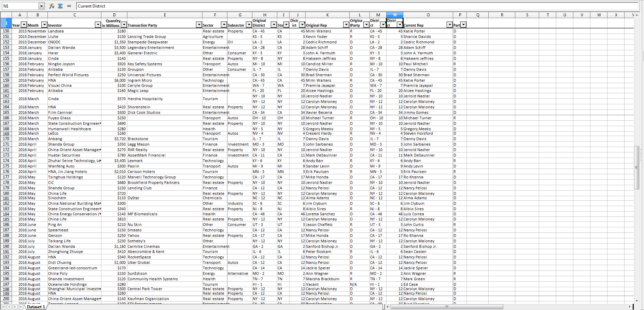The height and width of the screenshot is (310, 644).
Task: Select the cell containing Zhongrong Zhuoye
Action: [74, 252]
